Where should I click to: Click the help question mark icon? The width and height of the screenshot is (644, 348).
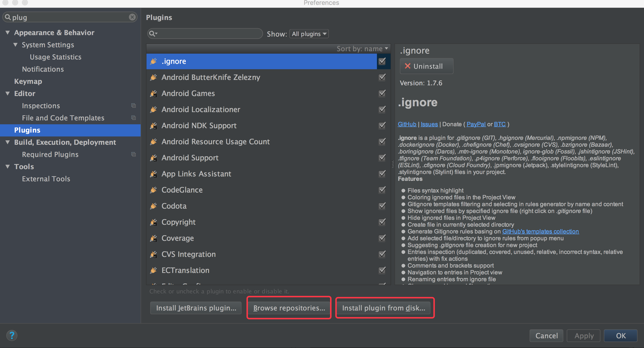click(12, 335)
